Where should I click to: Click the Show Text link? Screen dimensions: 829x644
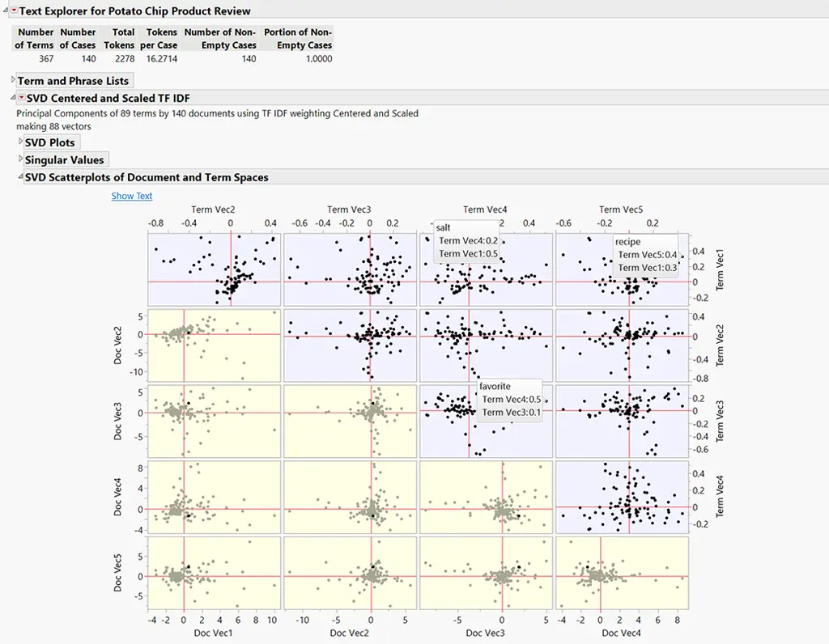pyautogui.click(x=132, y=196)
